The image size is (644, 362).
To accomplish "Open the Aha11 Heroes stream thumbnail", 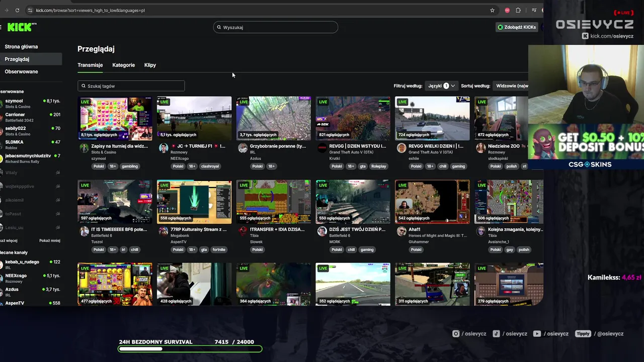I will [x=432, y=201].
